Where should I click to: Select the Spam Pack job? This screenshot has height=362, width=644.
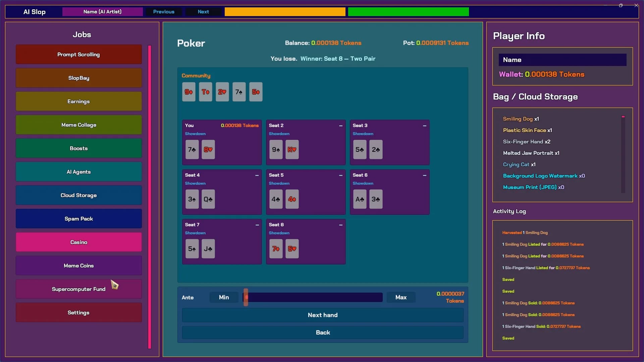click(78, 219)
